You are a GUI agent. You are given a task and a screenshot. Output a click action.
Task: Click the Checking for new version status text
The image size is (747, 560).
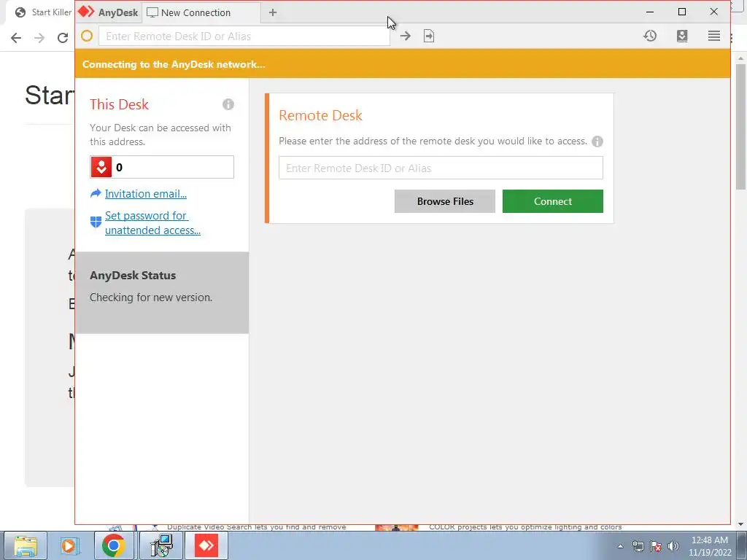pos(151,297)
